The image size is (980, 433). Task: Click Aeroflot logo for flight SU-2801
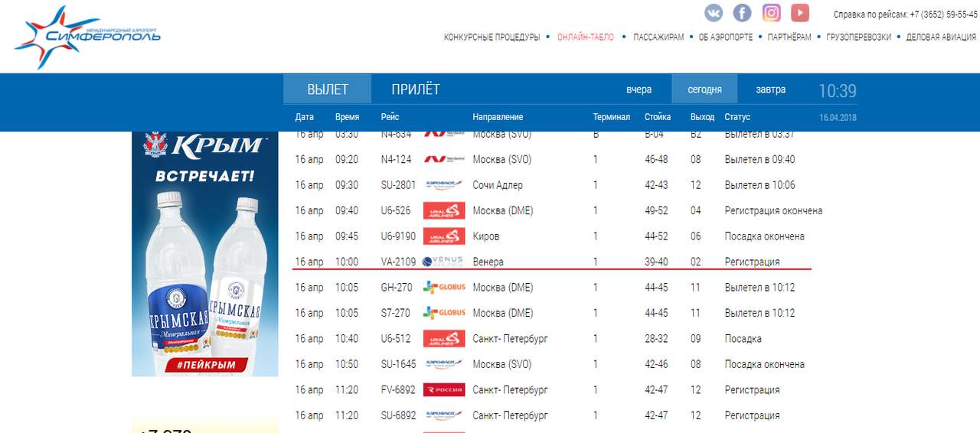[444, 184]
